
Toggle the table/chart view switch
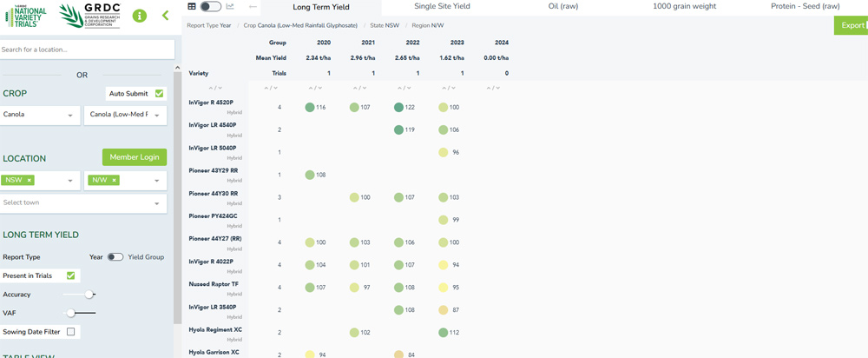(x=211, y=6)
